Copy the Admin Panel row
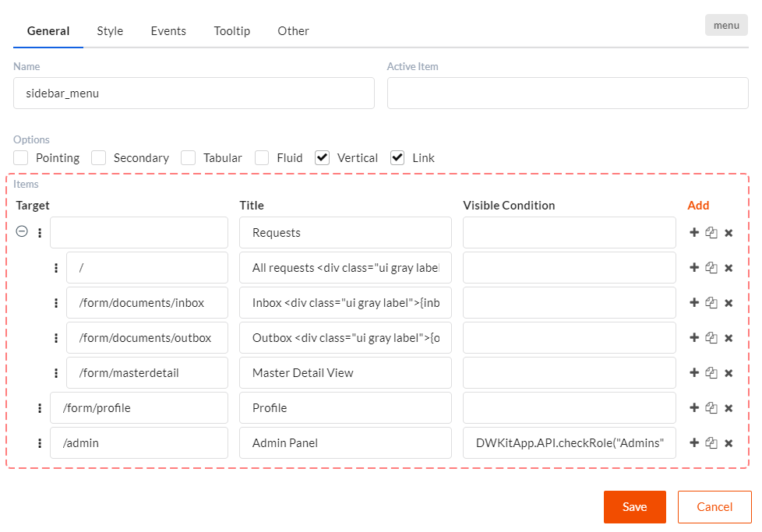This screenshot has height=532, width=762. pyautogui.click(x=711, y=442)
